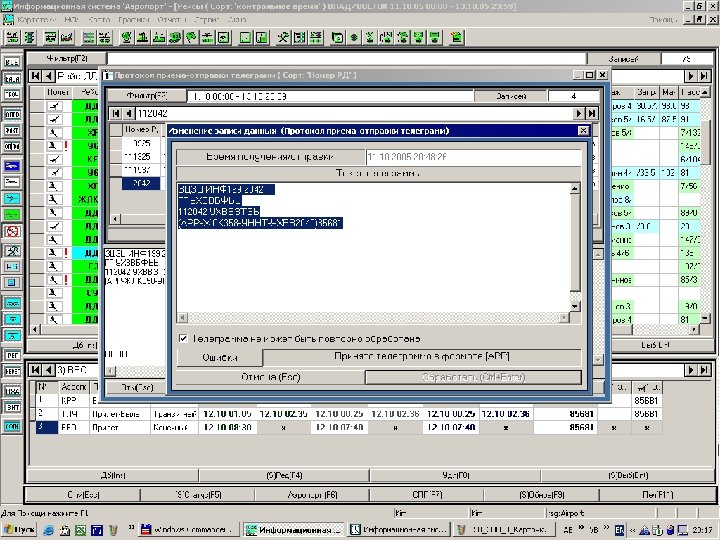The width and height of the screenshot is (720, 540).
Task: Jump to first telegram in protocol window navigator
Action: click(116, 113)
